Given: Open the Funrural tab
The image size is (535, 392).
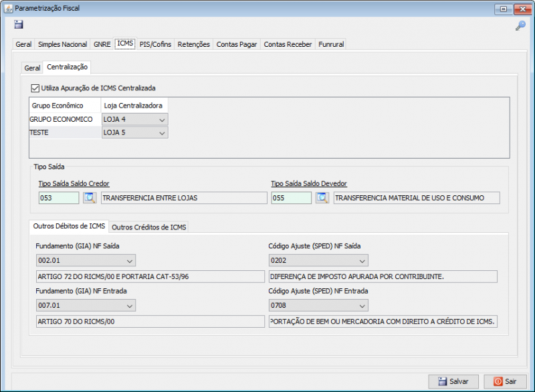Looking at the screenshot, I should [x=331, y=44].
